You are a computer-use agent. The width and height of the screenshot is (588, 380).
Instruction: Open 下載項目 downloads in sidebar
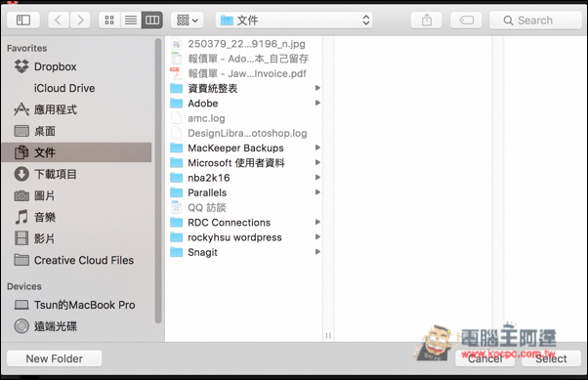pos(76,174)
